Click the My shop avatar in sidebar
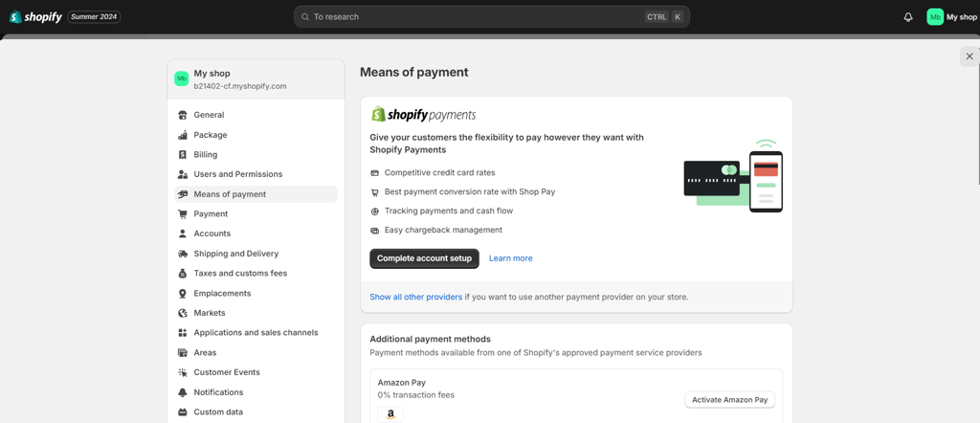Screen dimensions: 980x423 pyautogui.click(x=181, y=78)
